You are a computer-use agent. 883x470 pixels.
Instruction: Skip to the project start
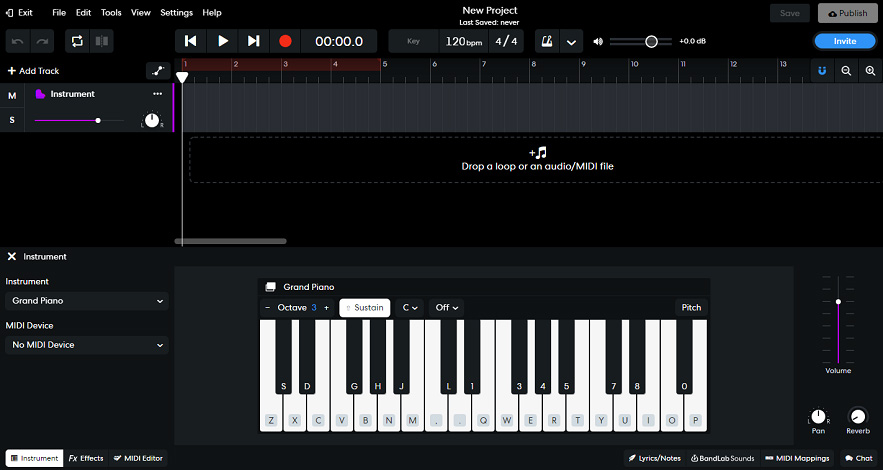tap(191, 41)
